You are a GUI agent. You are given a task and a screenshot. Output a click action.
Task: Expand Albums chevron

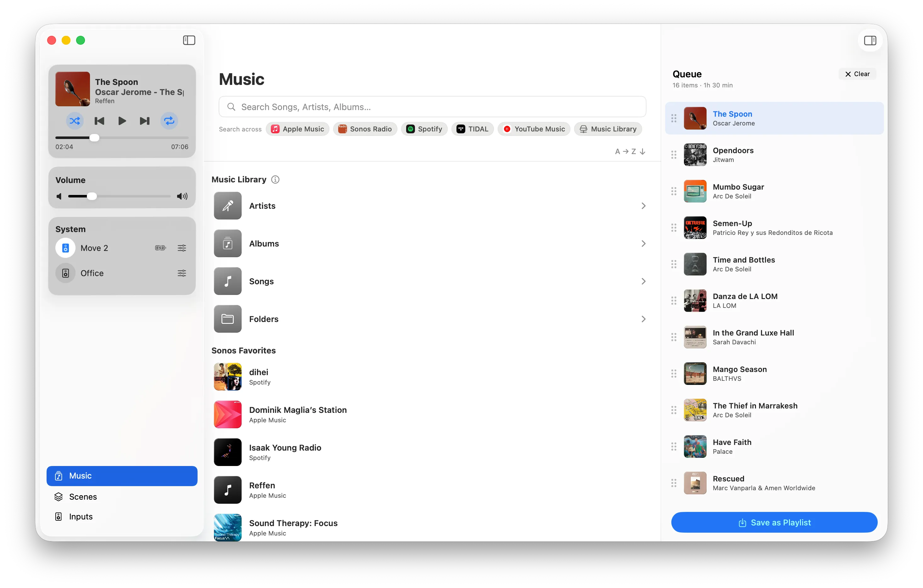(644, 244)
